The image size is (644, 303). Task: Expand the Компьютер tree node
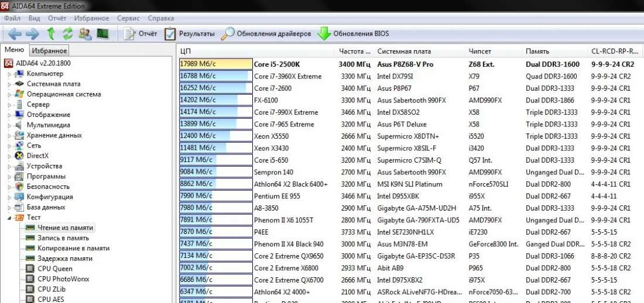[9, 74]
